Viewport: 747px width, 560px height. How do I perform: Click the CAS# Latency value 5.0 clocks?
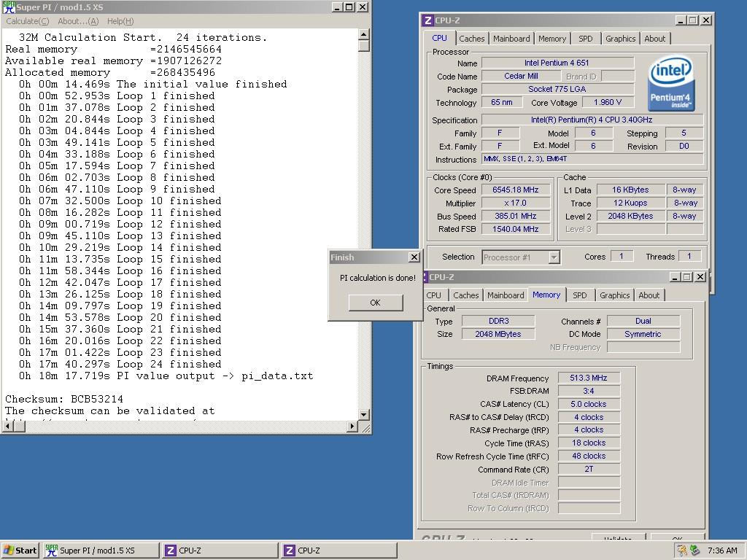tap(589, 404)
